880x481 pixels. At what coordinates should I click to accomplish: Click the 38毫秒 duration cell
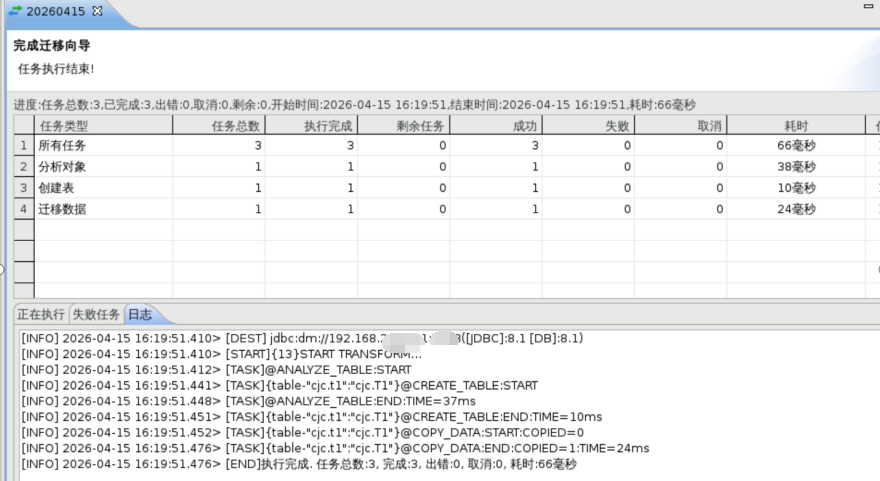pos(796,167)
